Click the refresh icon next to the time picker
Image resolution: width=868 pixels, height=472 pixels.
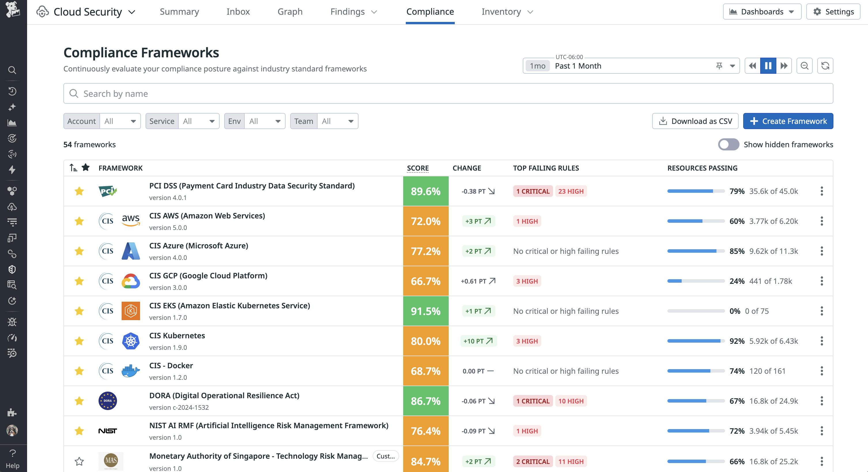pyautogui.click(x=826, y=66)
